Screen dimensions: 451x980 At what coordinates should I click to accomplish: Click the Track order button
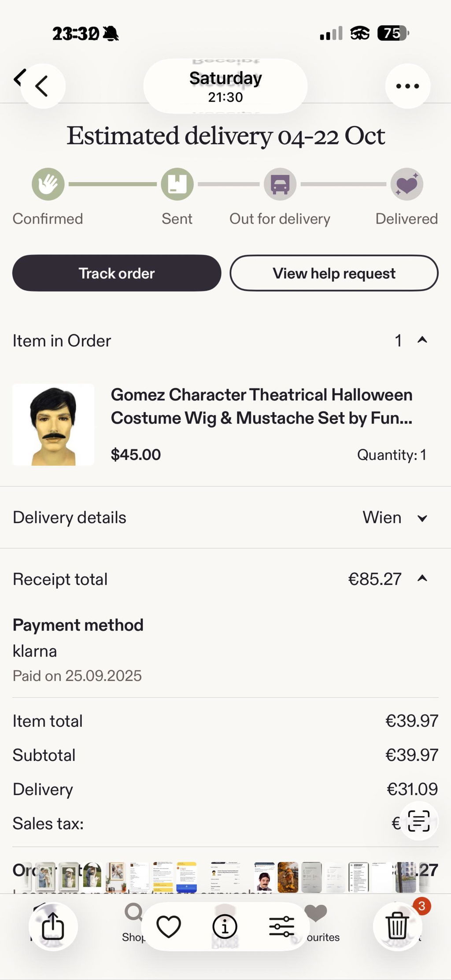117,273
